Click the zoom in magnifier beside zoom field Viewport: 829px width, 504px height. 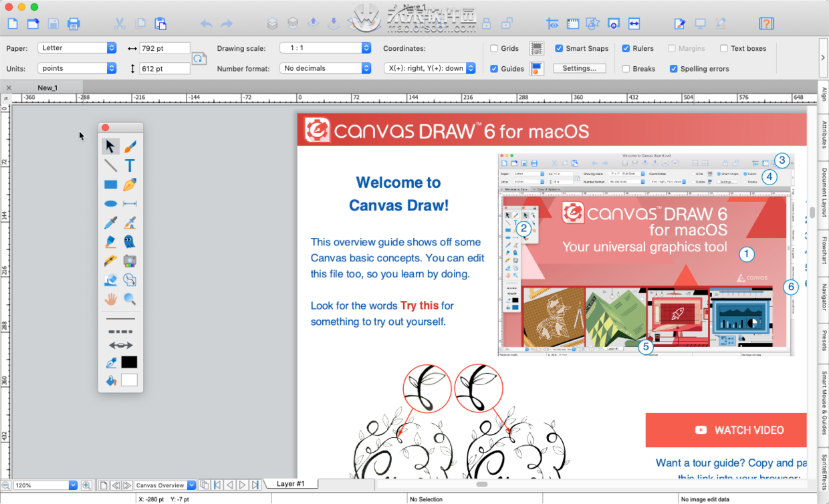[86, 485]
